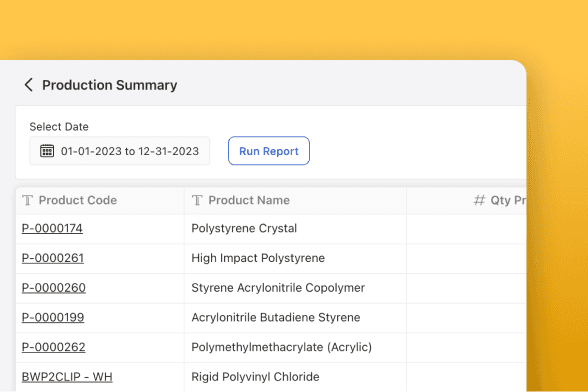Select the Polystyrene Crystal cell

point(296,228)
